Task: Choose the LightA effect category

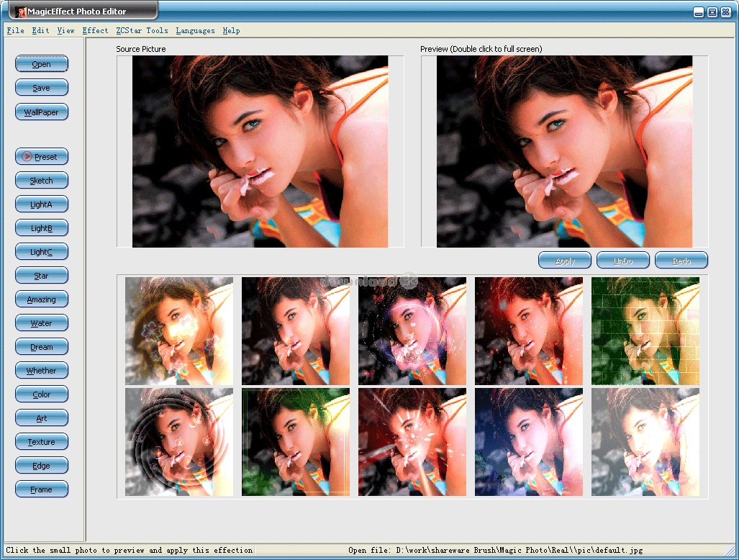Action: (x=42, y=204)
